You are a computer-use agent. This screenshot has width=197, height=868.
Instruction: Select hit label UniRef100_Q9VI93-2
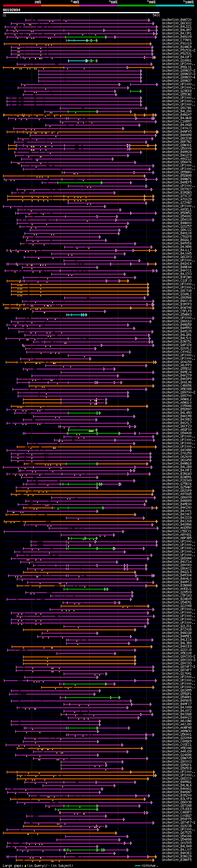pyautogui.click(x=179, y=657)
